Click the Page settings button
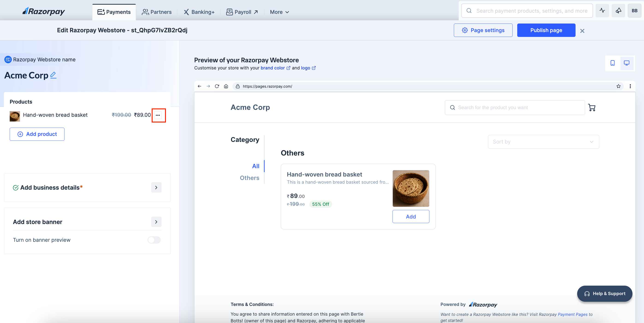644x323 pixels. [x=483, y=30]
